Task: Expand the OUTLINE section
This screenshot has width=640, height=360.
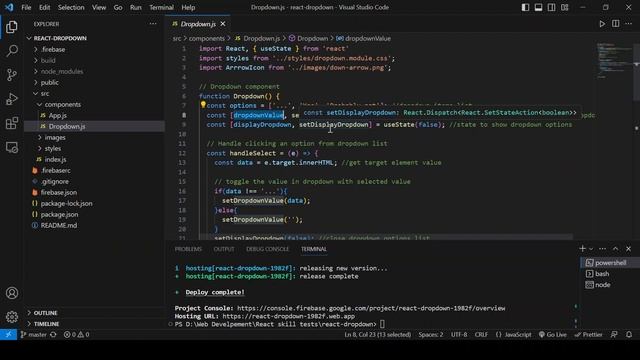Action: (x=45, y=313)
